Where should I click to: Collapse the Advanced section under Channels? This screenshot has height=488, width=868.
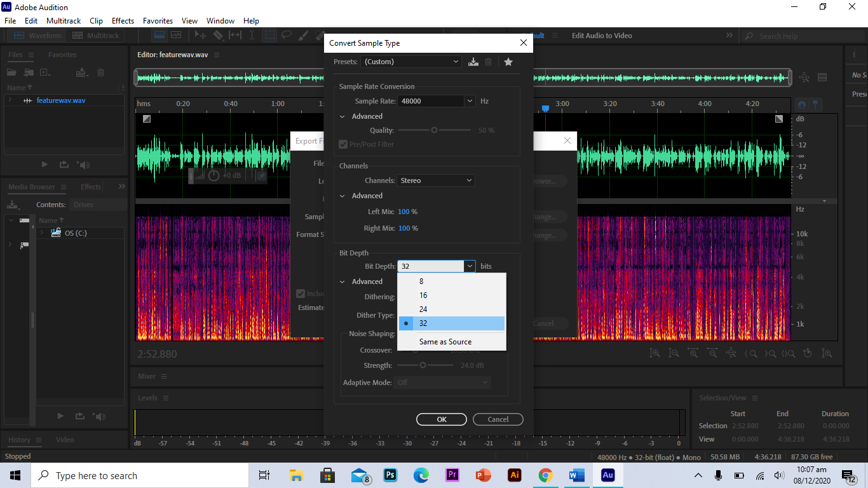click(342, 196)
